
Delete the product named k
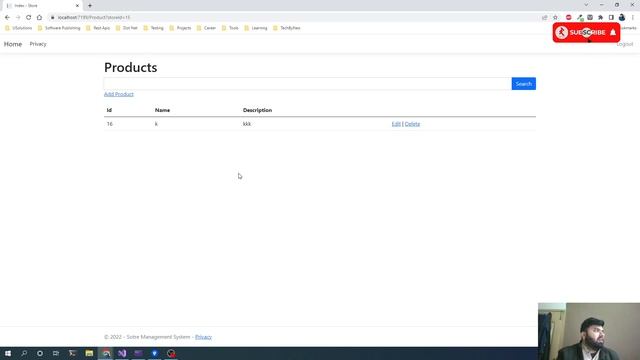(x=412, y=124)
